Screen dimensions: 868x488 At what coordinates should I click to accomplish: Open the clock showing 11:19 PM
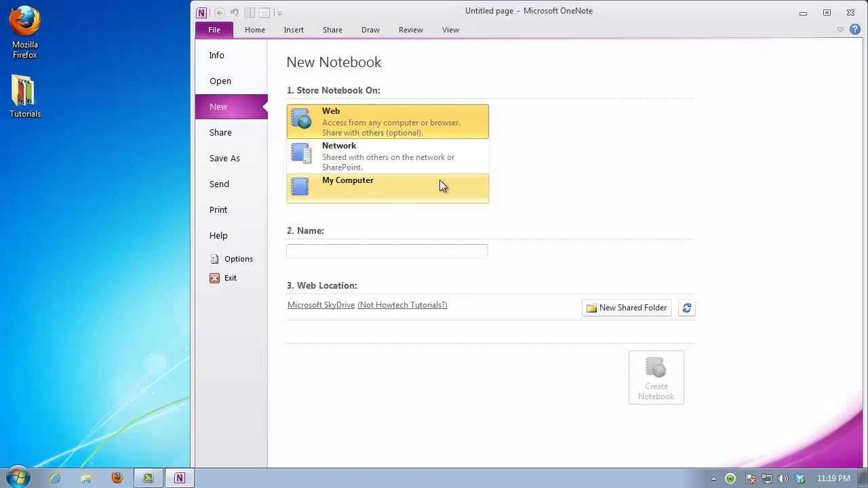coord(833,479)
